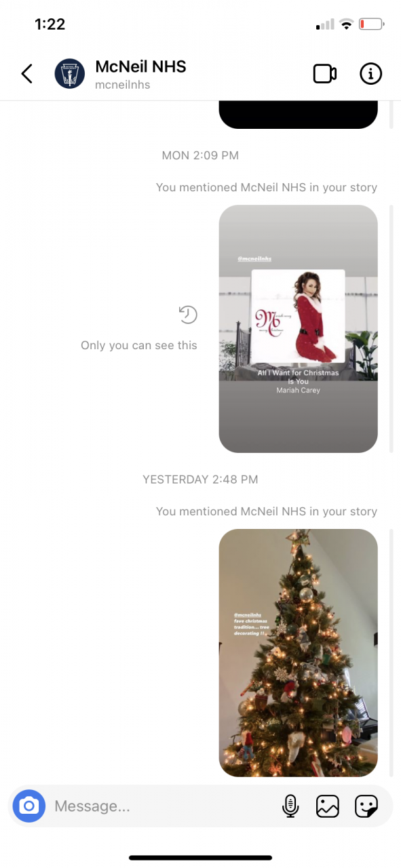Tap the battery status icon
Viewport: 401px width, 868px height.
372,25
